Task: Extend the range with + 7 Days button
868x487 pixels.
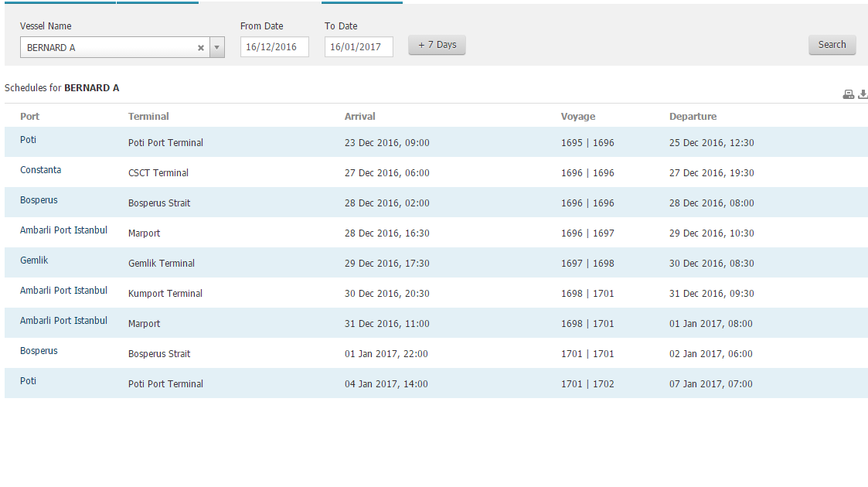Action: click(437, 45)
